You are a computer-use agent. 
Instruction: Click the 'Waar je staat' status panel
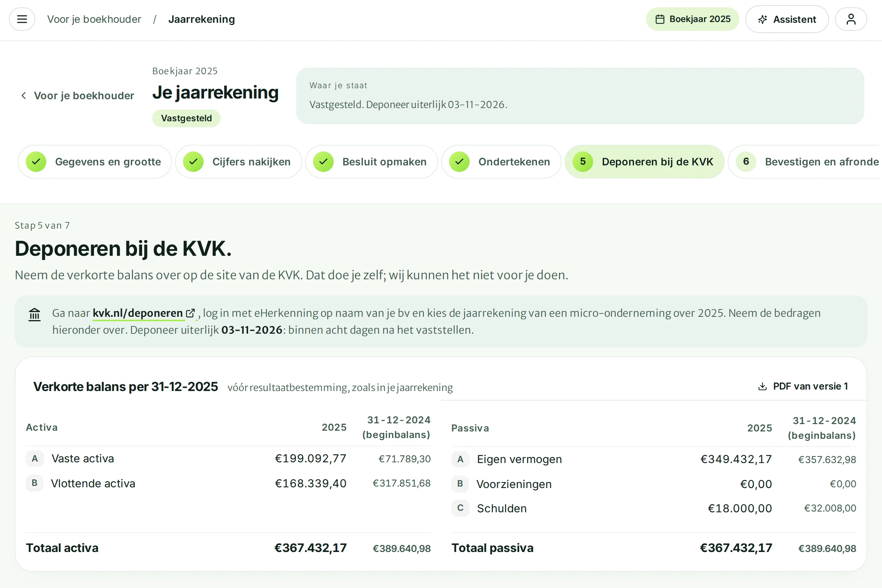[x=580, y=96]
